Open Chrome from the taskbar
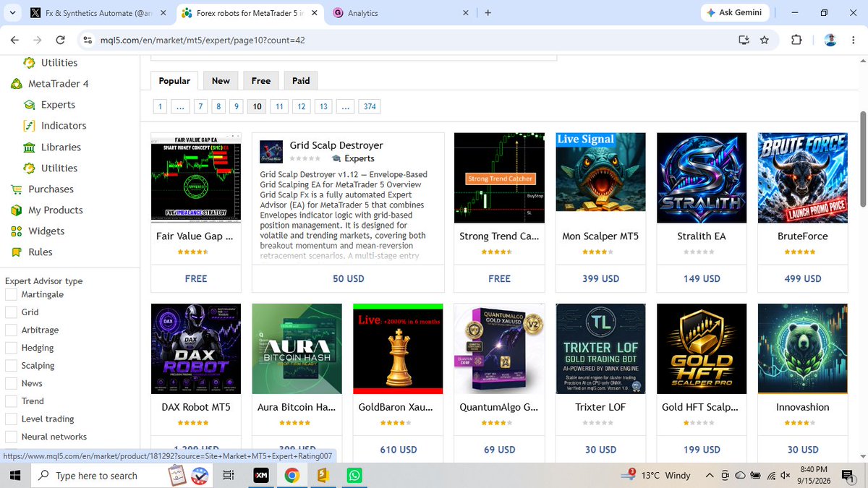 click(x=292, y=476)
